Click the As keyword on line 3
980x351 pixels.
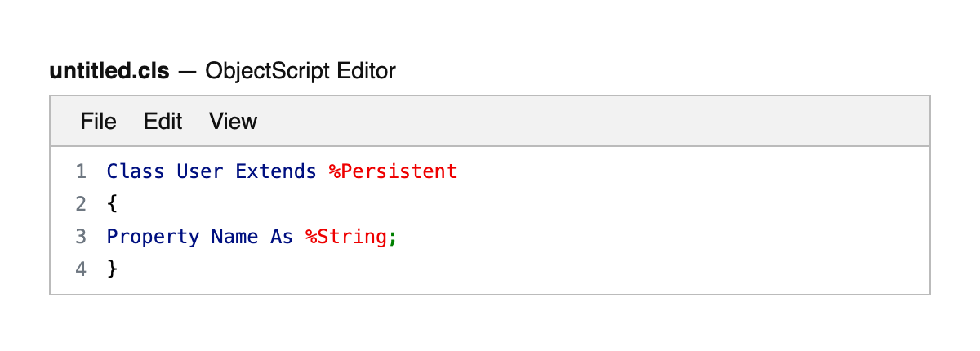(282, 237)
